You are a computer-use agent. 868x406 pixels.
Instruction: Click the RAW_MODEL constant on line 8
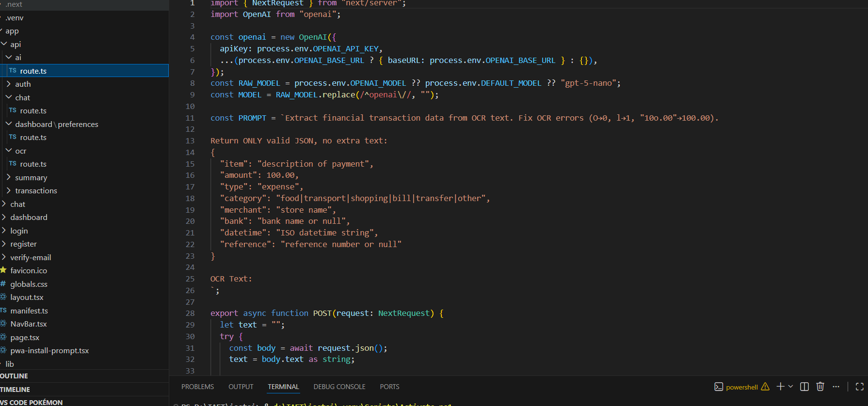pos(259,83)
